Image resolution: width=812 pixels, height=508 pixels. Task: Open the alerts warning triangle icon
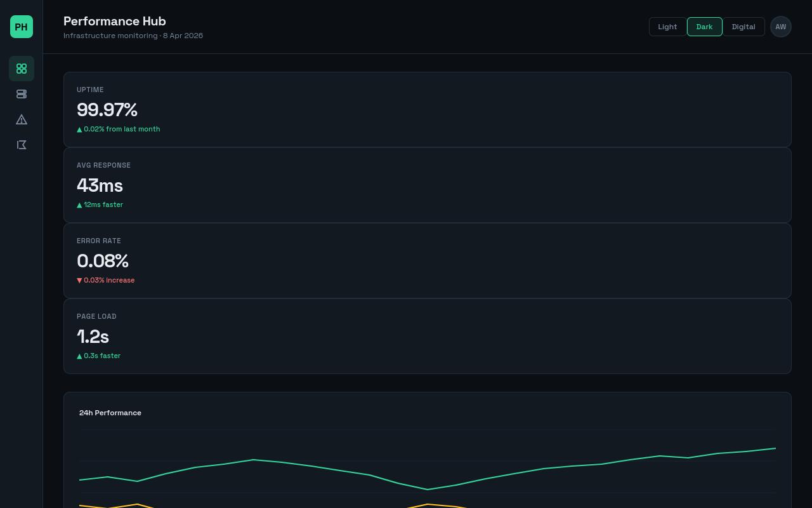point(22,119)
